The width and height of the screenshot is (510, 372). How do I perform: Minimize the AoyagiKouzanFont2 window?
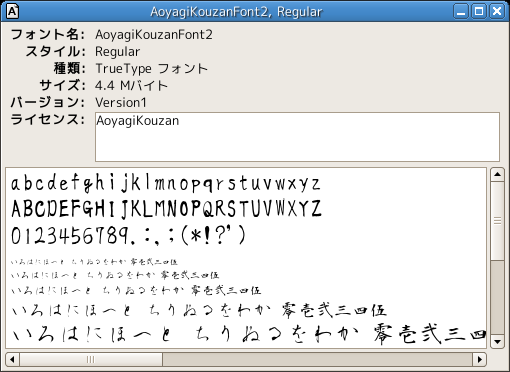click(461, 11)
